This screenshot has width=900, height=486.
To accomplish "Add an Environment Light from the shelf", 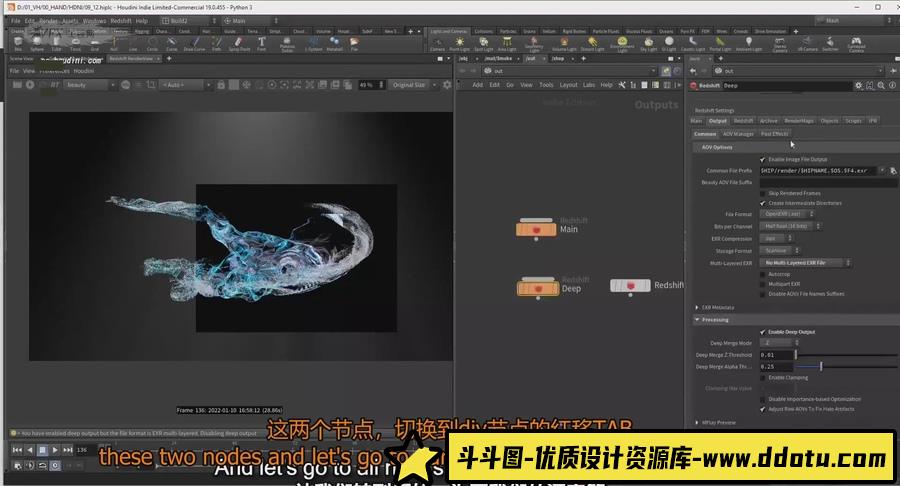I will point(622,44).
